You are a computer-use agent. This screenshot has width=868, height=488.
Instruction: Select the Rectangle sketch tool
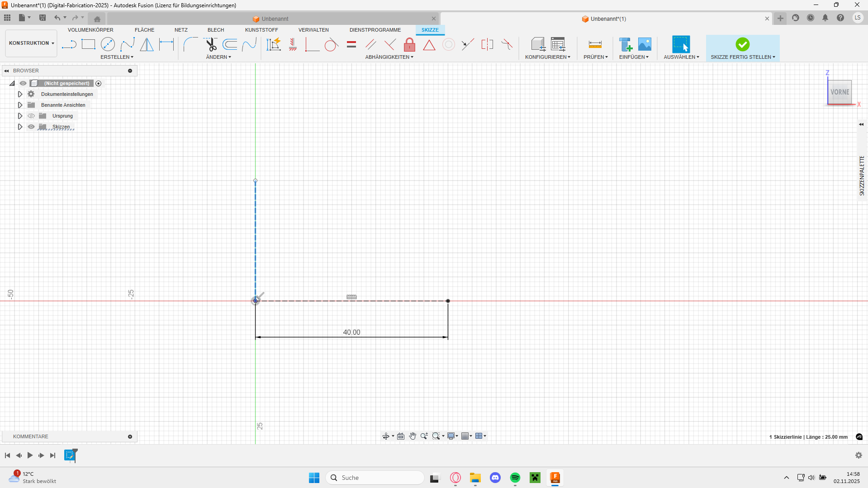pos(88,44)
